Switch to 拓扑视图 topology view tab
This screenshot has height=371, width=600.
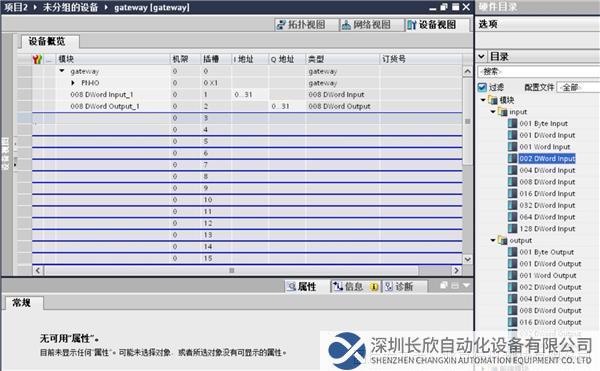click(302, 25)
